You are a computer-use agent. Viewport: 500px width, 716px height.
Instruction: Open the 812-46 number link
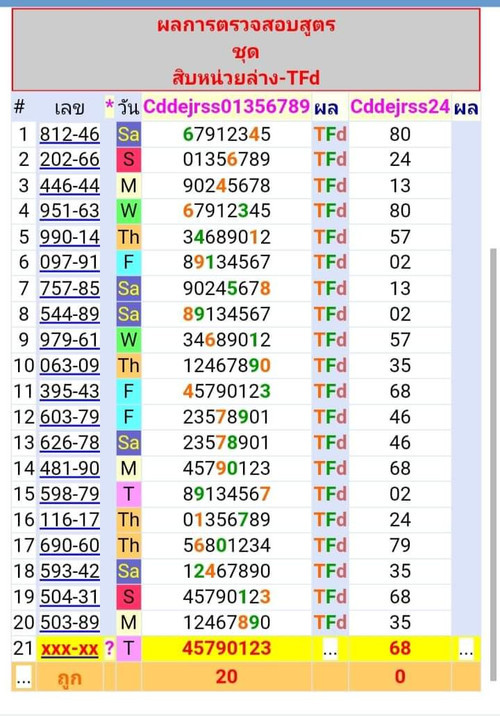[x=69, y=134]
